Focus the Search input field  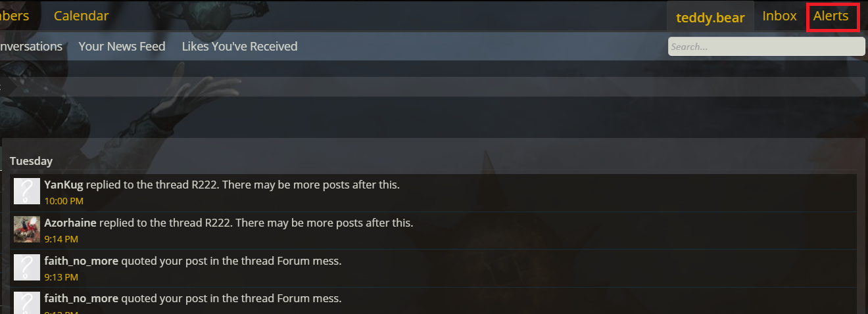[766, 47]
